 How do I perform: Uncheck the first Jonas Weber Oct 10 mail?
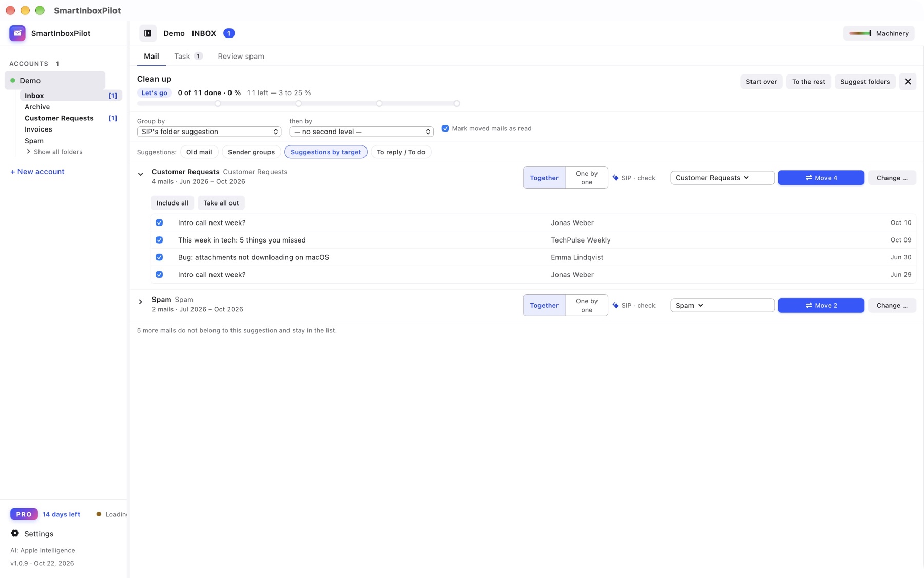coord(159,222)
